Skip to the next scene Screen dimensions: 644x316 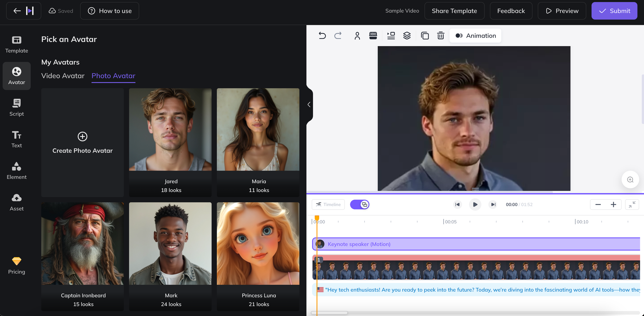coord(493,205)
